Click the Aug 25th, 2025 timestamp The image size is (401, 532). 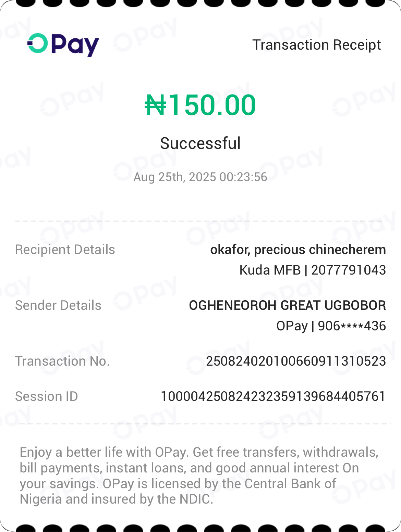pyautogui.click(x=200, y=177)
